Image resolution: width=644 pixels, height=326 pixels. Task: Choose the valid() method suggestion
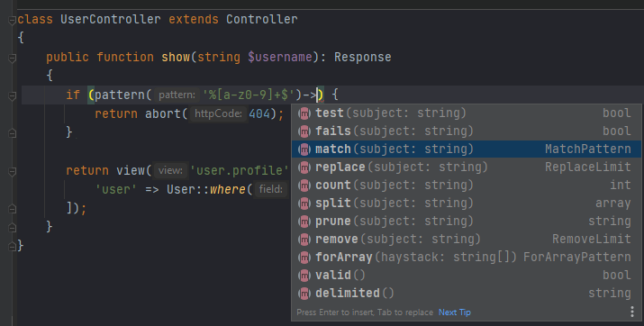pos(467,275)
